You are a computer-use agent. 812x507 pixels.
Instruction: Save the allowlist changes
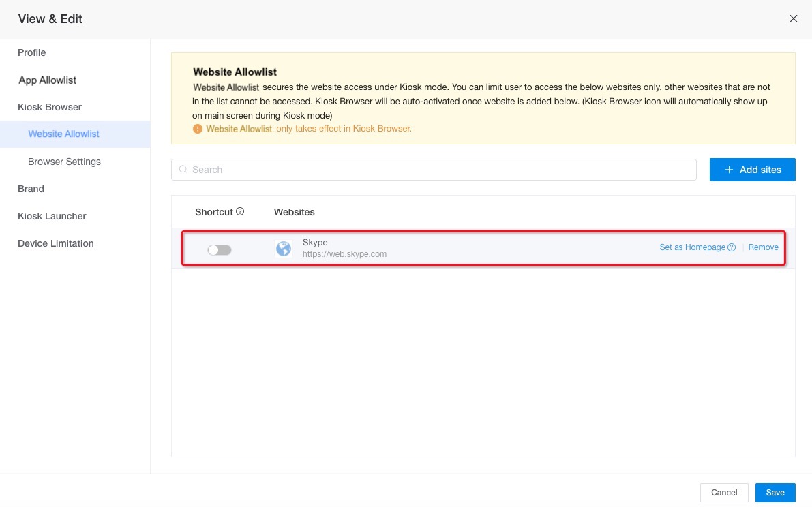click(775, 492)
